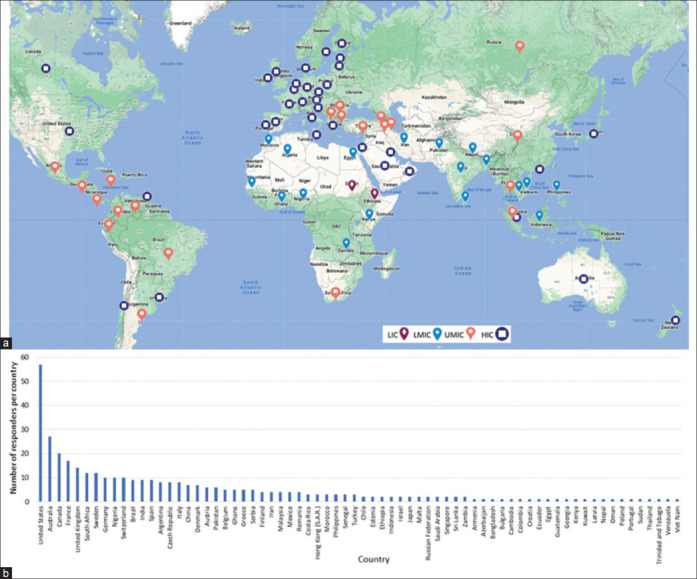Click the HIC marker on Uruguay
Viewport: 697px width, 579px height.
tap(159, 297)
